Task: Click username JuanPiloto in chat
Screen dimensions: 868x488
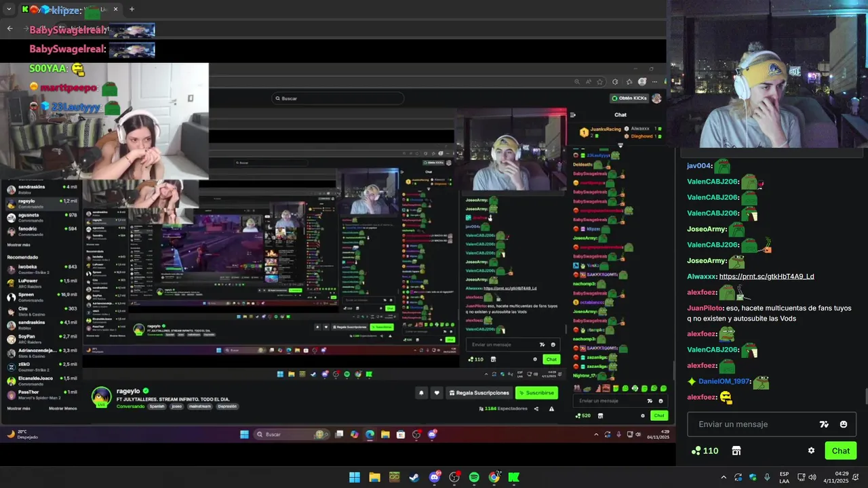Action: pyautogui.click(x=705, y=308)
